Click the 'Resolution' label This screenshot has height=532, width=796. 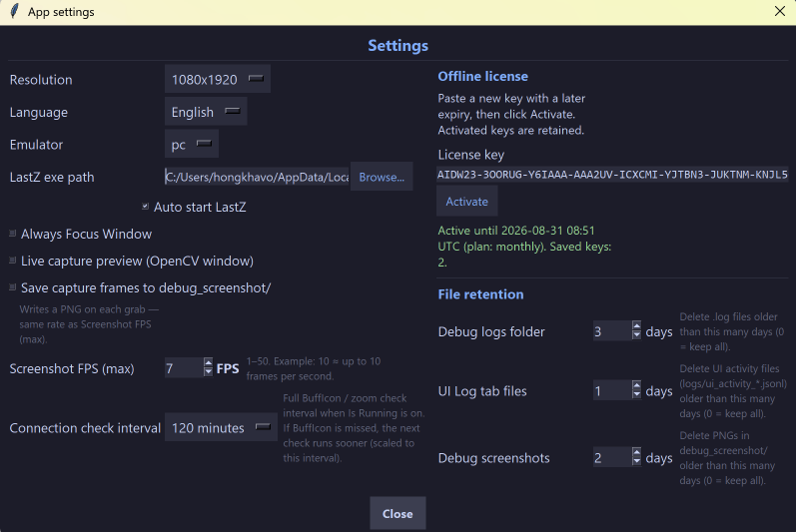tap(41, 80)
